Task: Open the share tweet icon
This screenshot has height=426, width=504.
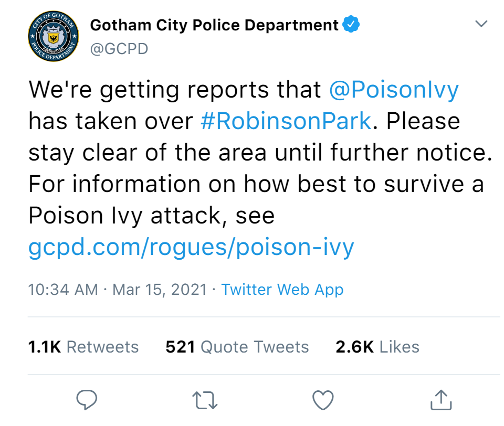Action: (441, 400)
